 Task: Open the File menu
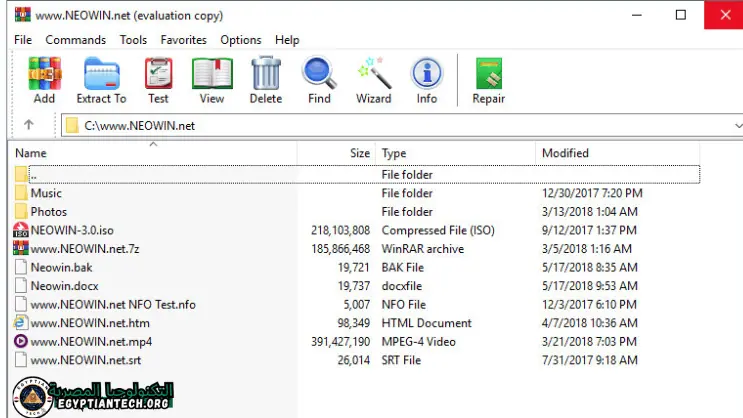23,40
